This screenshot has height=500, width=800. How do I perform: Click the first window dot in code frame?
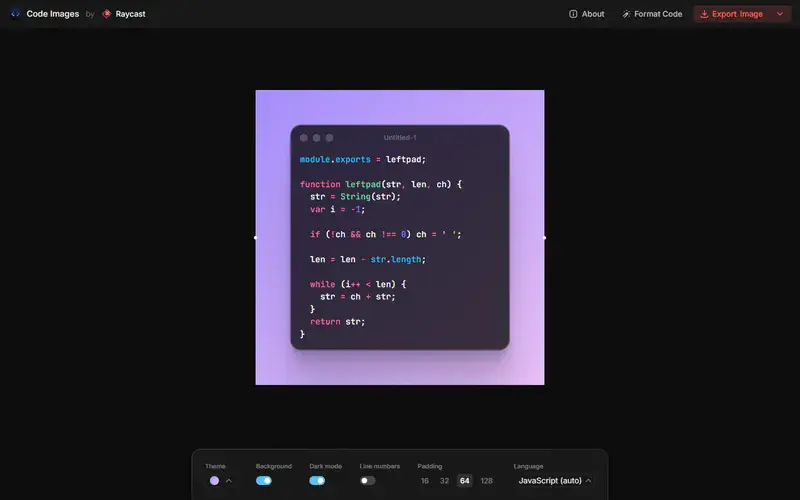pyautogui.click(x=304, y=138)
